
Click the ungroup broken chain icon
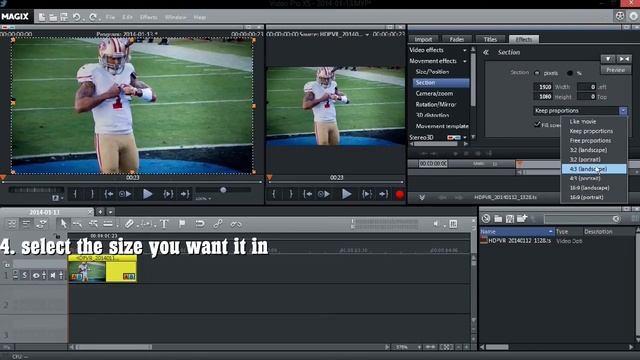(x=236, y=224)
